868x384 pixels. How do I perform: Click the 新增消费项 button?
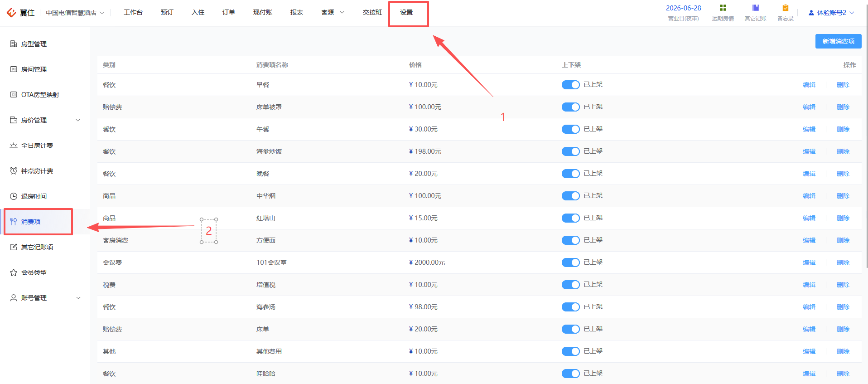point(838,41)
